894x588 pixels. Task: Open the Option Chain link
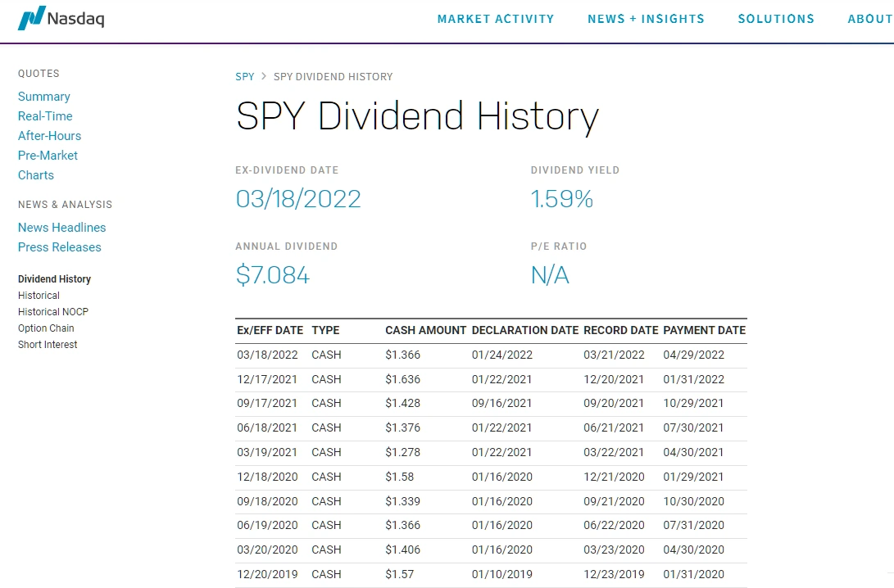click(x=46, y=328)
